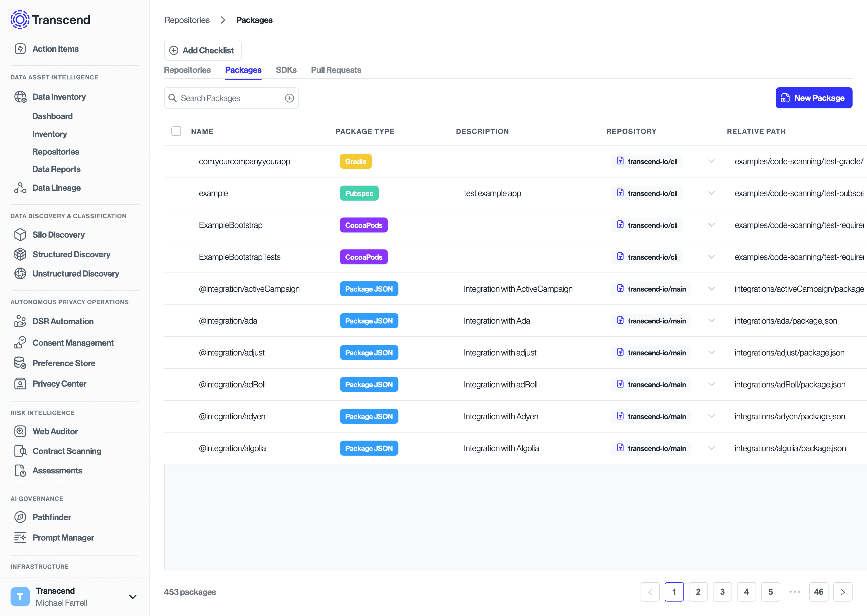Open Data Lineage from the sidebar icon
The width and height of the screenshot is (867, 616).
[x=20, y=188]
